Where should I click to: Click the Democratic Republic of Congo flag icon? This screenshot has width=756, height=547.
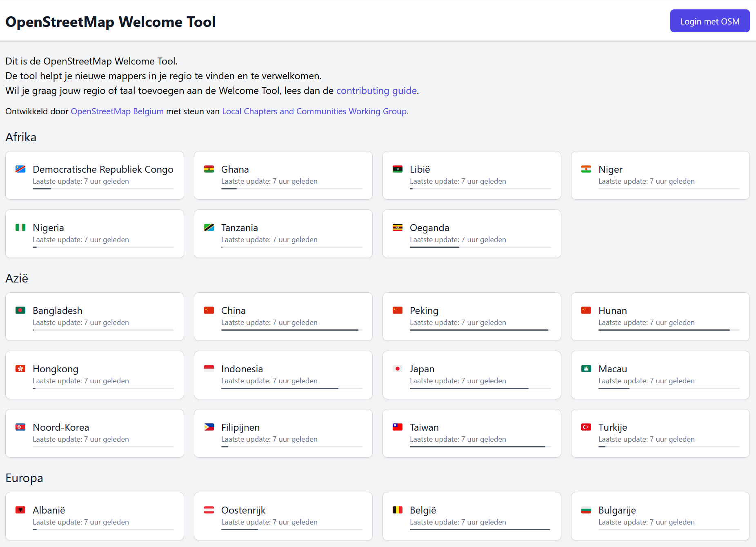20,169
